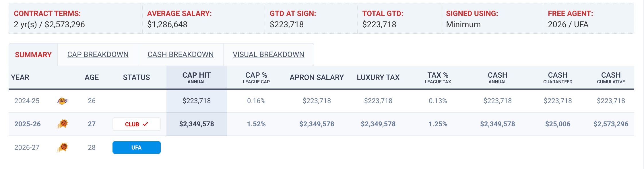Click the STATUS column header
The width and height of the screenshot is (644, 169).
[136, 77]
